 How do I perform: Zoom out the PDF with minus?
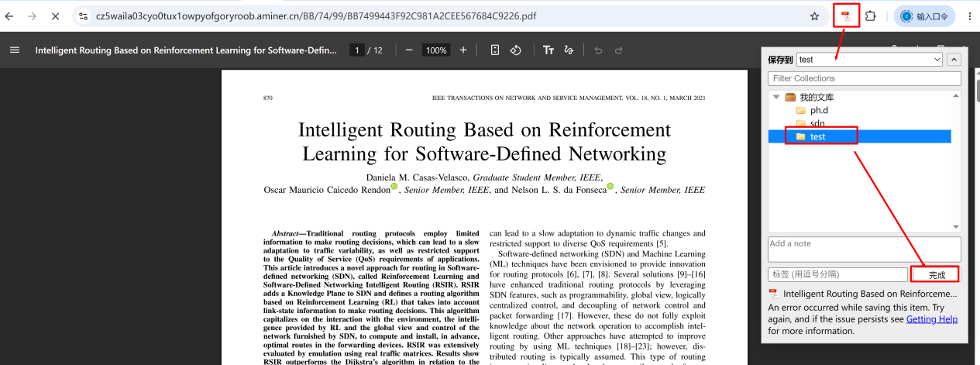pyautogui.click(x=409, y=50)
